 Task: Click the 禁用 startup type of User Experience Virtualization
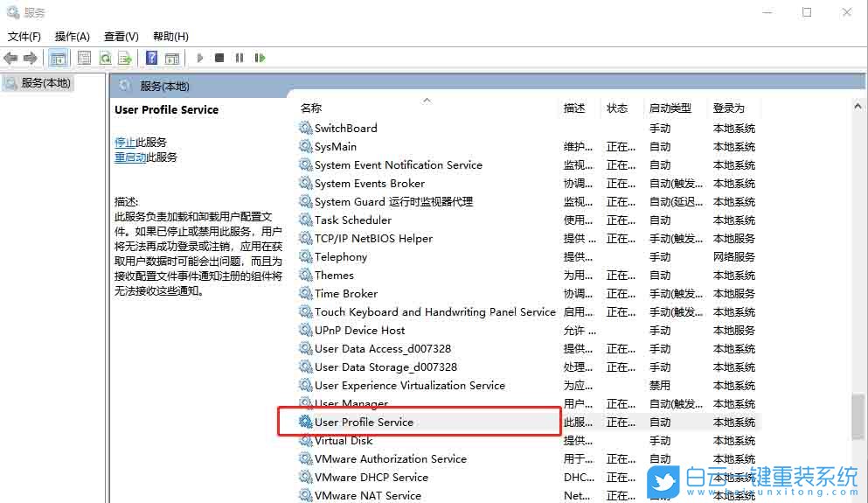click(660, 386)
